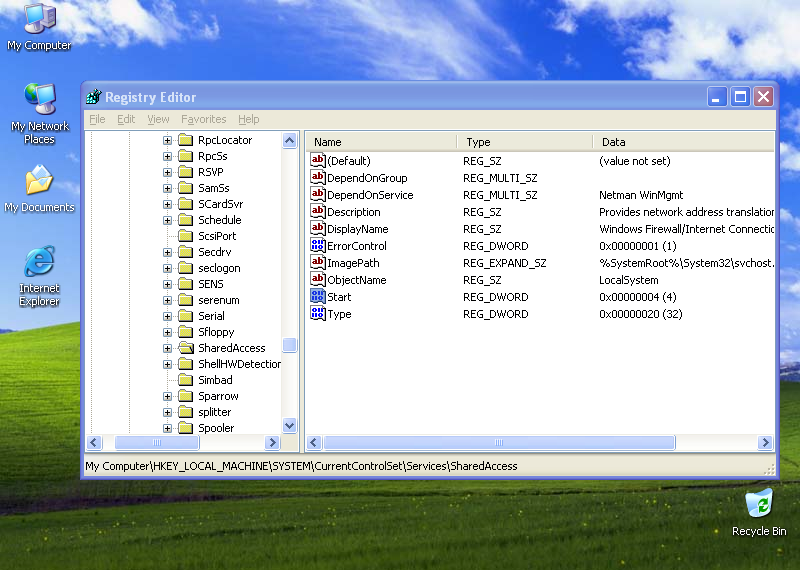This screenshot has height=570, width=800.
Task: Select the Schedule key label
Action: click(x=220, y=220)
